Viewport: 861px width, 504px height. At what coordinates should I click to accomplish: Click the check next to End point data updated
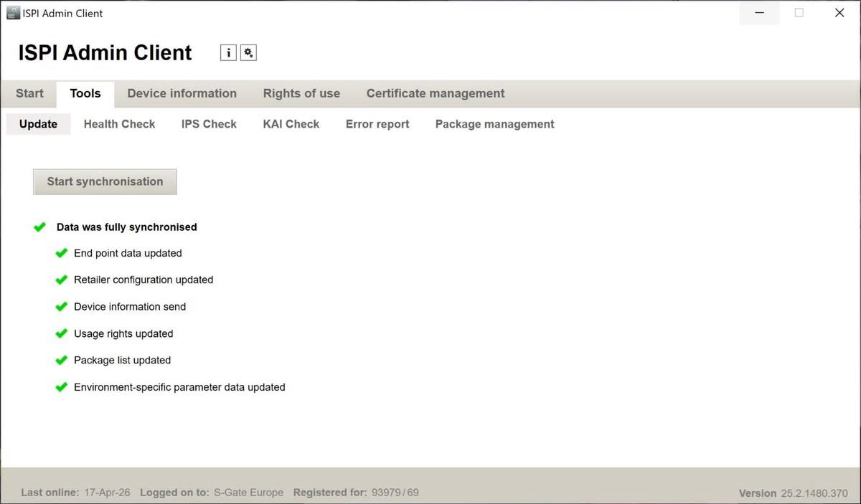[61, 253]
